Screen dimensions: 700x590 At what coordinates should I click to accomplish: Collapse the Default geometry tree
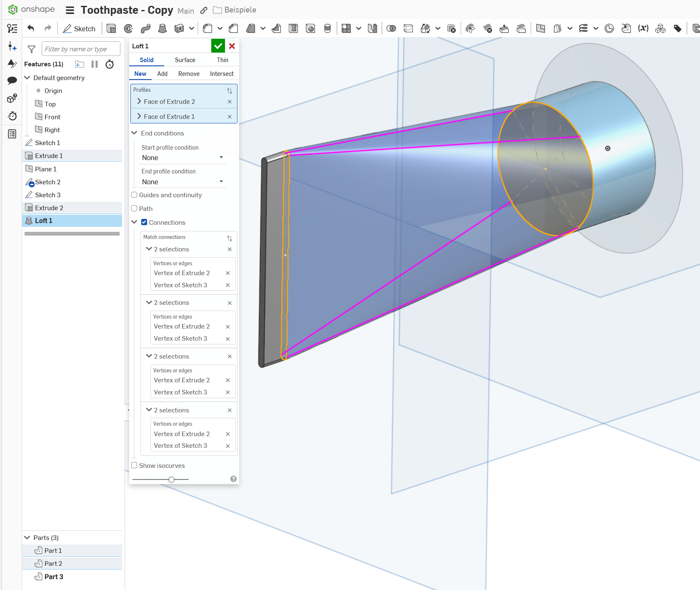click(x=27, y=78)
